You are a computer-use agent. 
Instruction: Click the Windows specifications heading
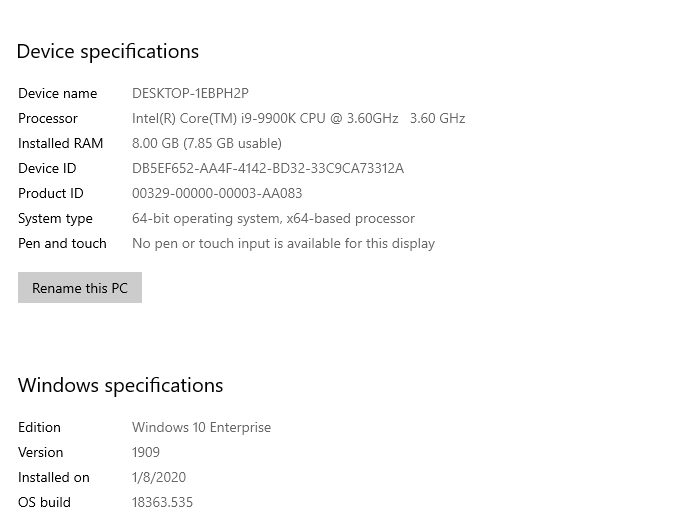[x=120, y=386]
